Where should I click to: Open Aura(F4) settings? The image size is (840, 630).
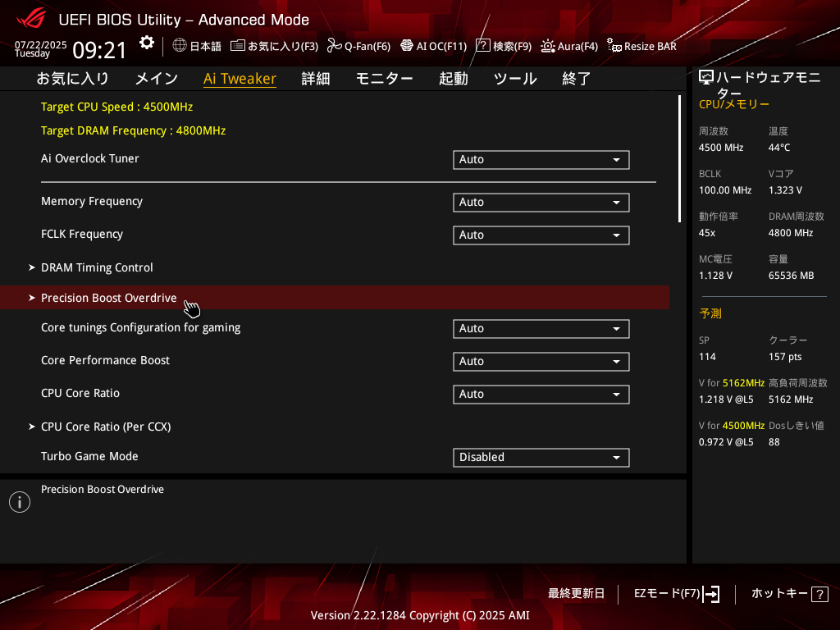tap(569, 46)
